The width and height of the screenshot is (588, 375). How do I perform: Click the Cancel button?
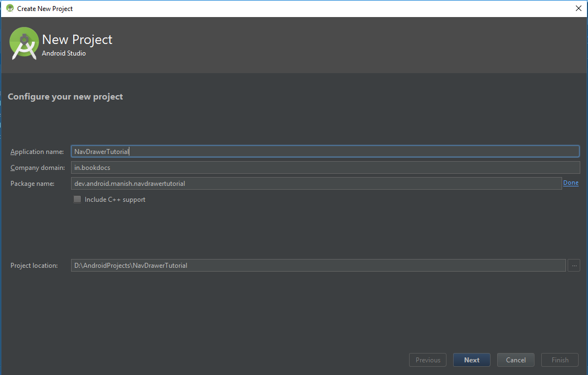point(516,360)
